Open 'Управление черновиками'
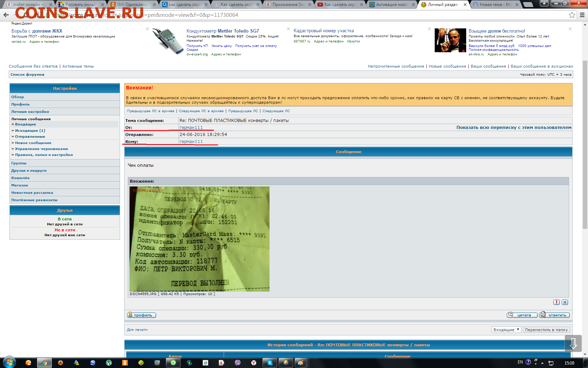The height and width of the screenshot is (368, 588). 41,149
